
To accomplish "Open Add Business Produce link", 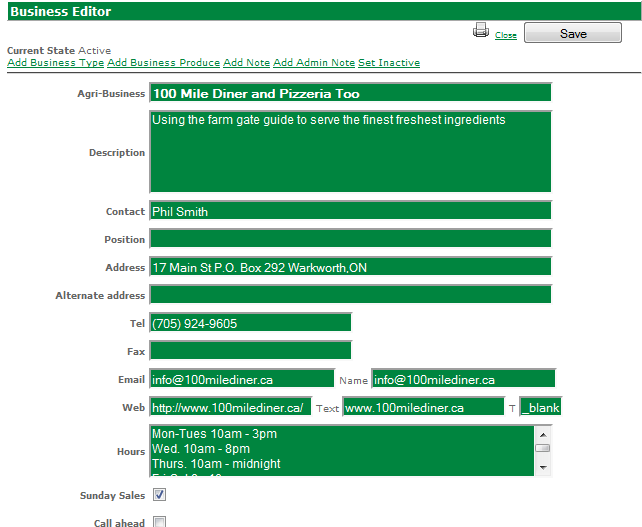I will [x=164, y=63].
